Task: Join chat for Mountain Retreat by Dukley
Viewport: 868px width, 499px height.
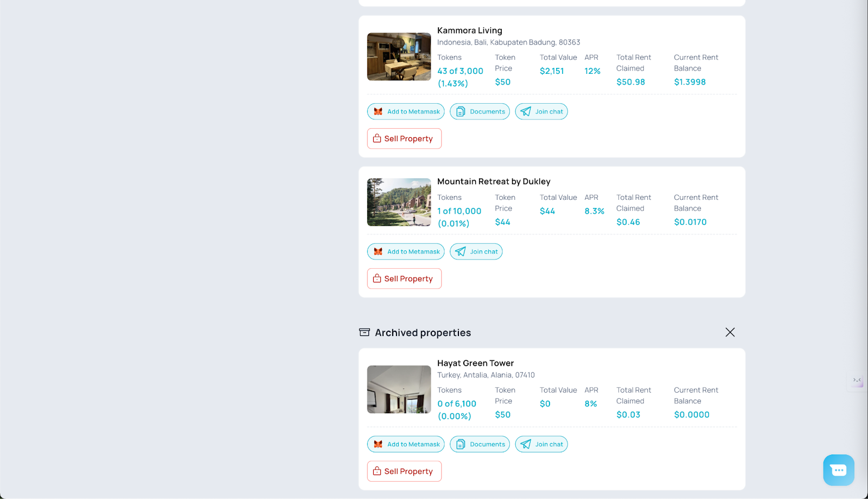Action: pyautogui.click(x=476, y=251)
